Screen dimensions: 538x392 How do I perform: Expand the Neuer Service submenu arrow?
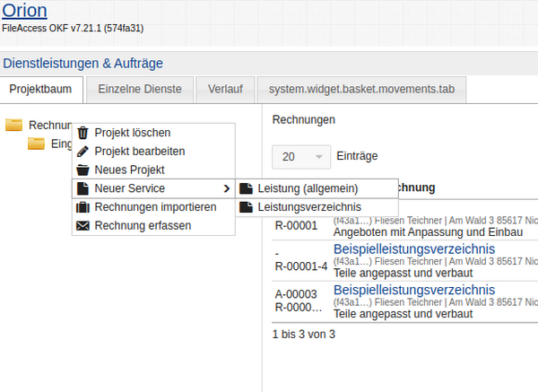click(226, 188)
